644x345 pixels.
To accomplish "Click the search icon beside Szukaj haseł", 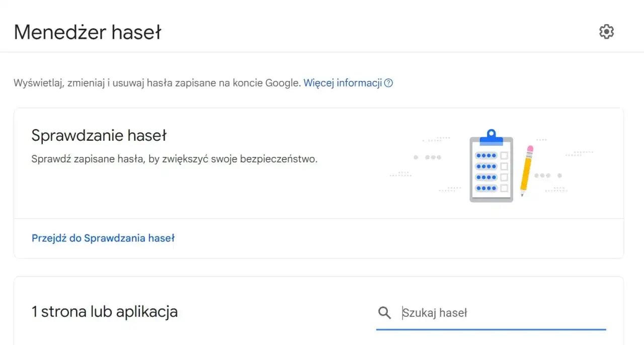I will (x=384, y=312).
